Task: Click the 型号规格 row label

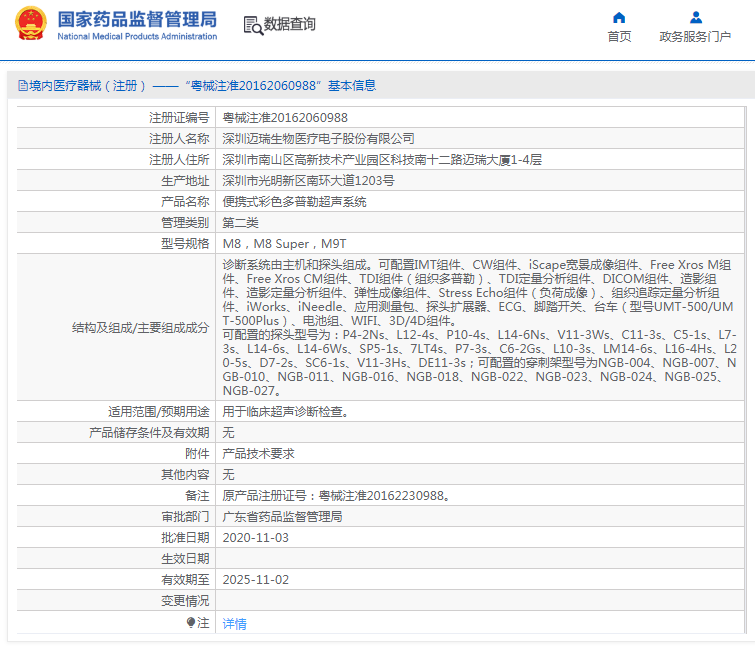Action: (x=185, y=244)
